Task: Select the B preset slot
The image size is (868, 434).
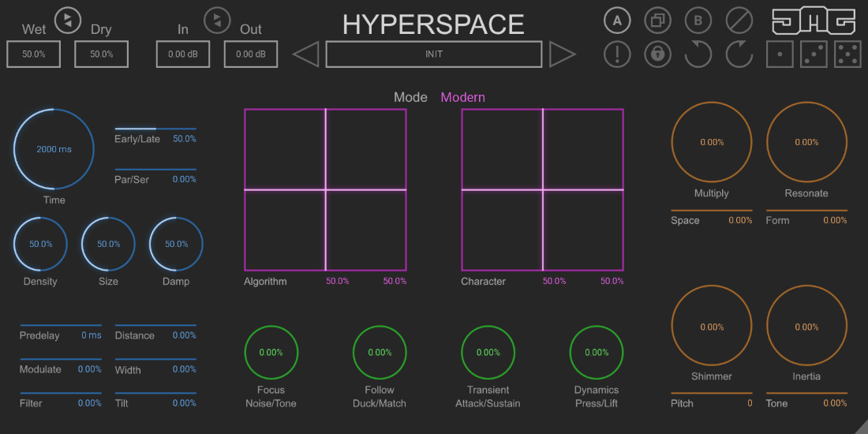Action: coord(698,20)
